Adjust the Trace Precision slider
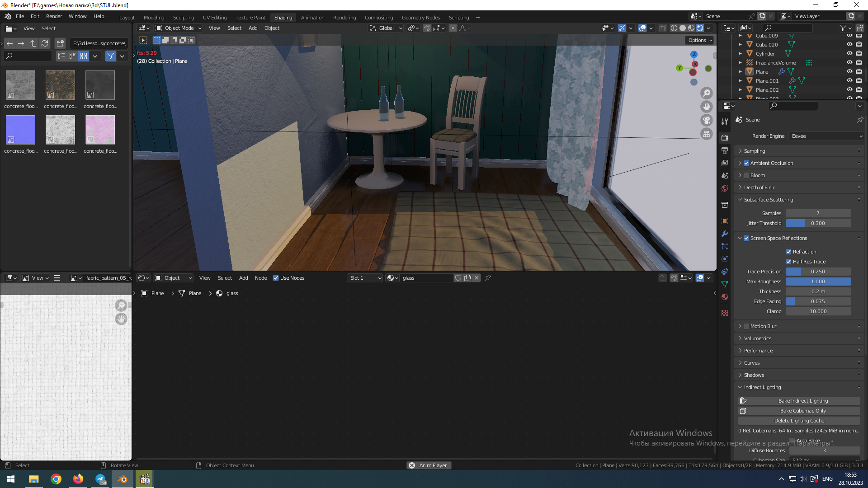The width and height of the screenshot is (868, 488). point(818,272)
